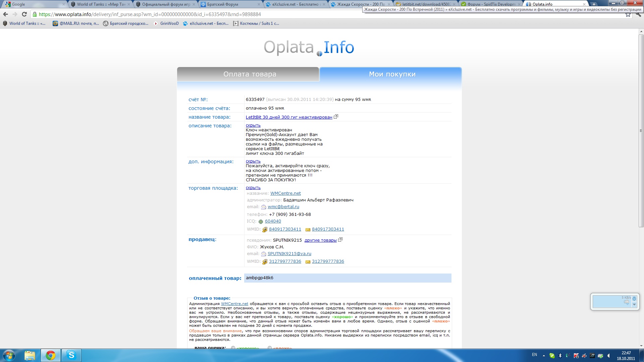Collapse описание товара with скрыть link

point(253,125)
